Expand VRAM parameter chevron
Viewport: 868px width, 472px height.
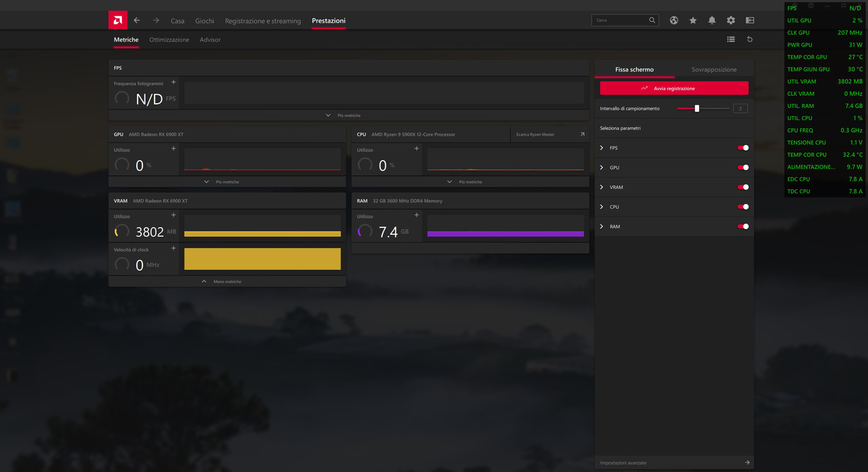click(x=601, y=187)
